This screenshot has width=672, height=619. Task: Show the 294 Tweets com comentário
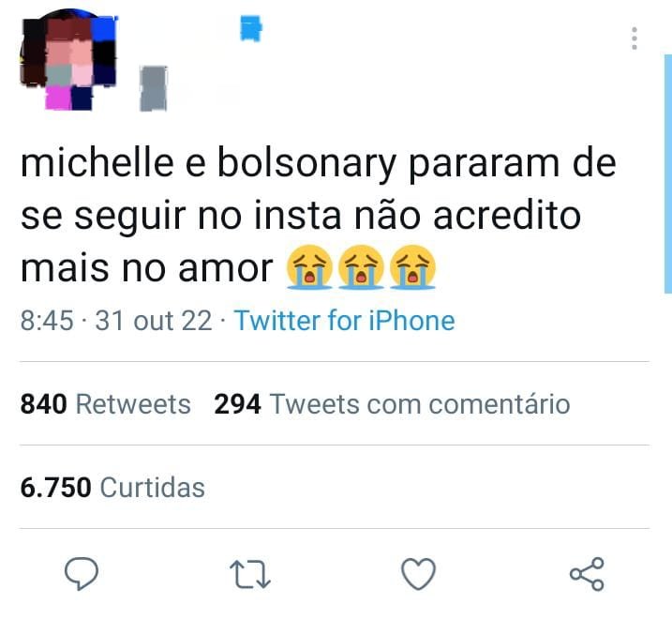point(392,404)
